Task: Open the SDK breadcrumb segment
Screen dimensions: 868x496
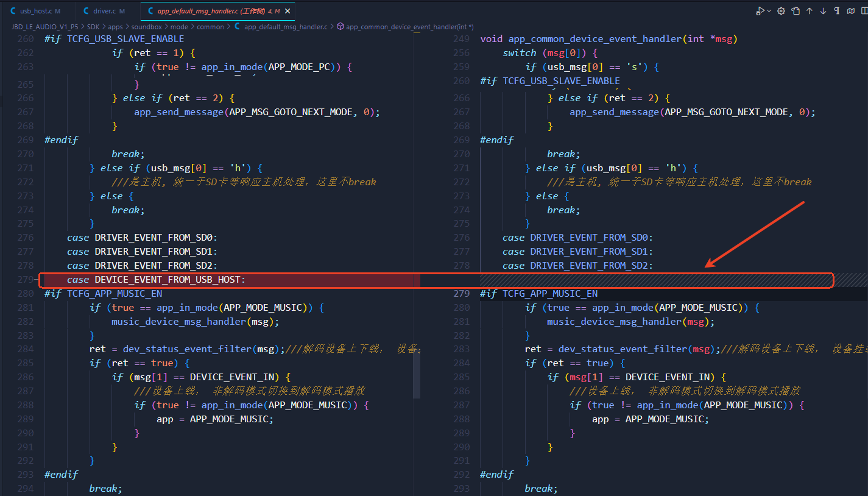Action: 93,27
